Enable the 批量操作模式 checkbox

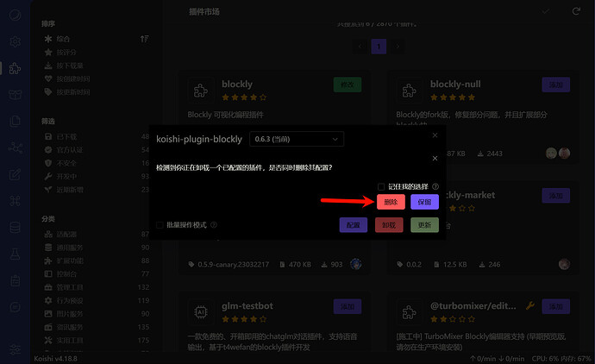coord(160,225)
